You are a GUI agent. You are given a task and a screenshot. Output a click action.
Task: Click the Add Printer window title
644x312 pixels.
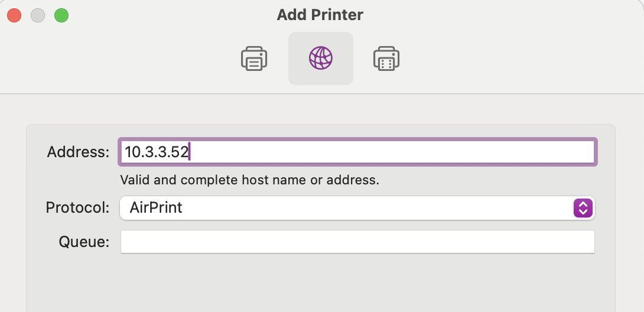click(x=320, y=15)
